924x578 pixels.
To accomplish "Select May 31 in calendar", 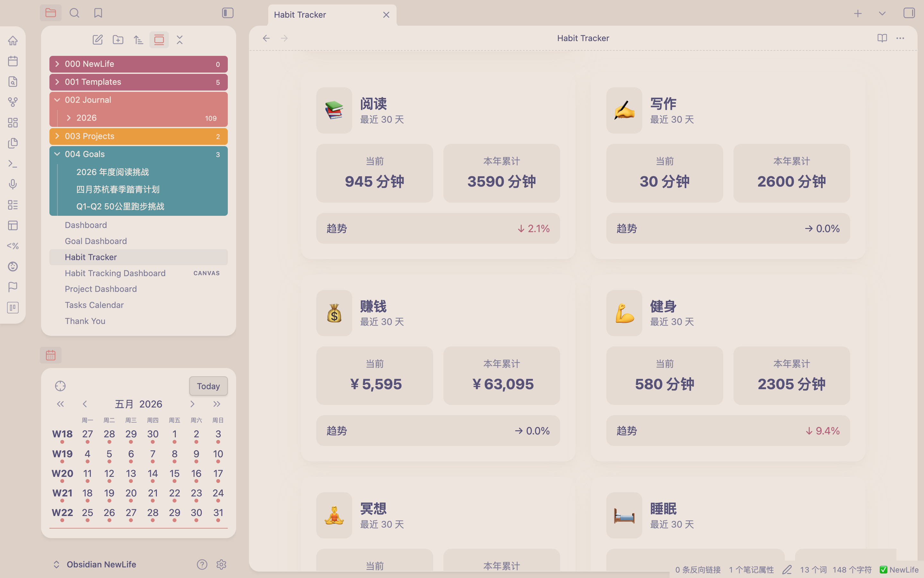I will tap(218, 513).
